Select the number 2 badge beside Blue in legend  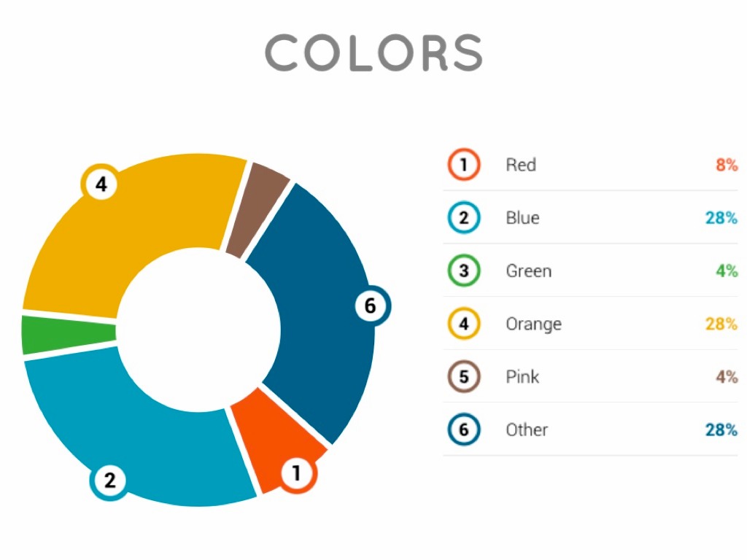(463, 217)
